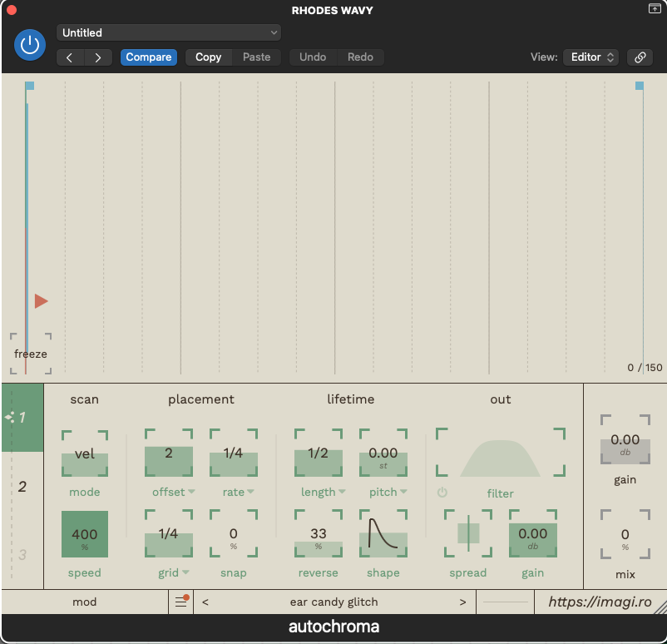Click the red playhead triangle marker
Image resolution: width=667 pixels, height=644 pixels.
coord(41,301)
